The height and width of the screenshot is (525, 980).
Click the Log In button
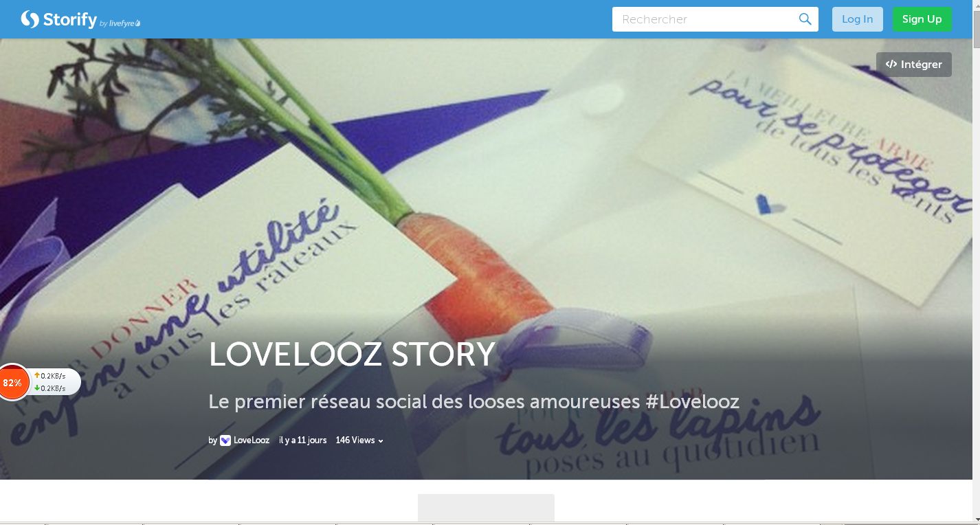[x=857, y=19]
